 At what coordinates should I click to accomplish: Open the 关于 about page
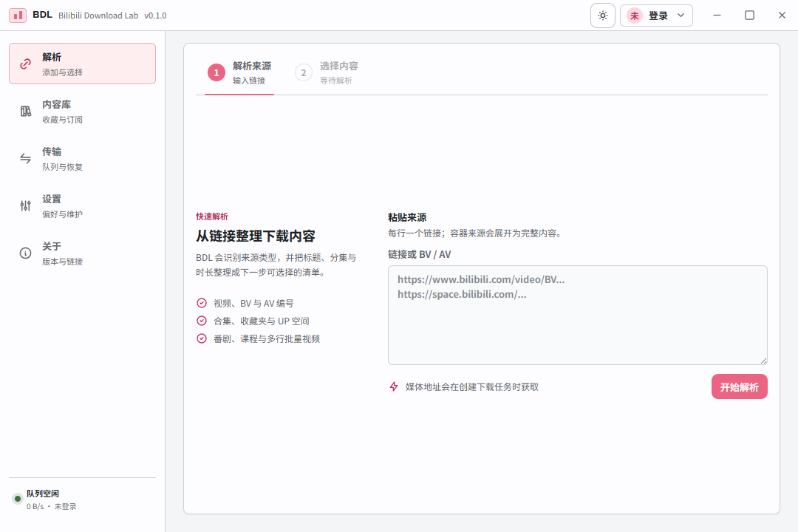[83, 253]
